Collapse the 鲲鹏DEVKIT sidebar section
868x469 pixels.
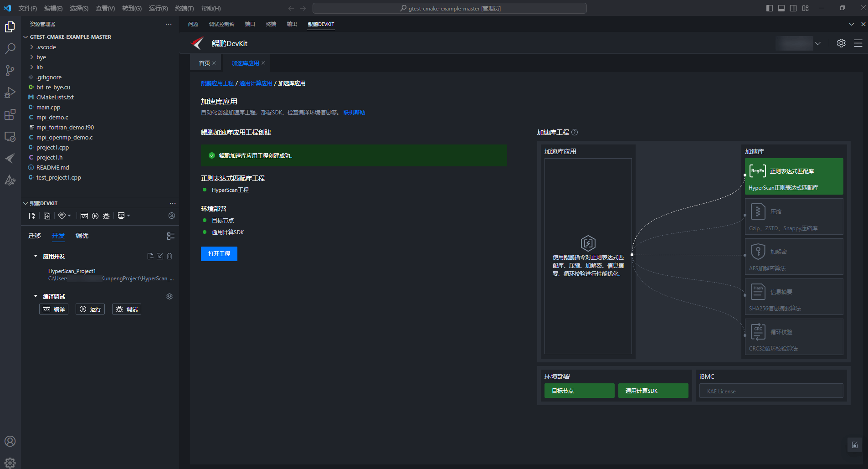[26, 203]
